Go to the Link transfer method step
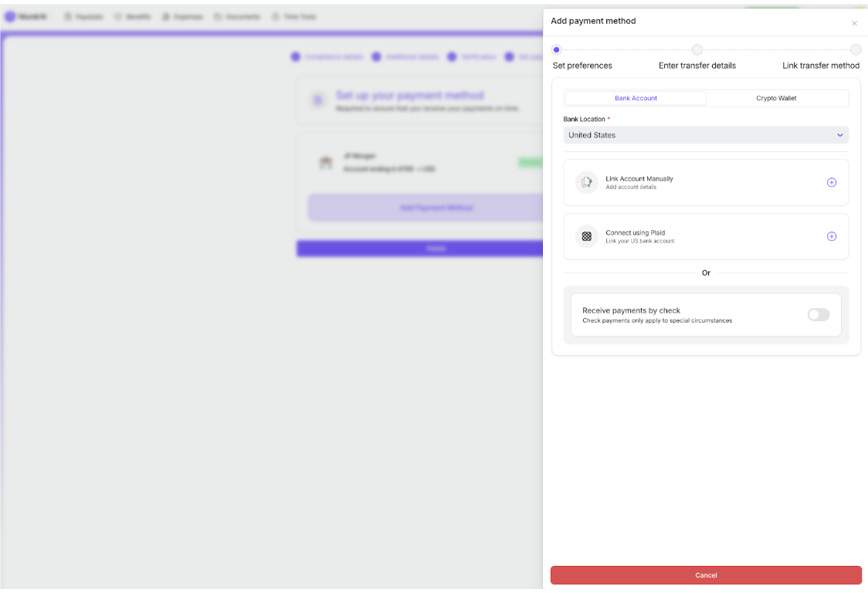The image size is (868, 596). coord(856,49)
